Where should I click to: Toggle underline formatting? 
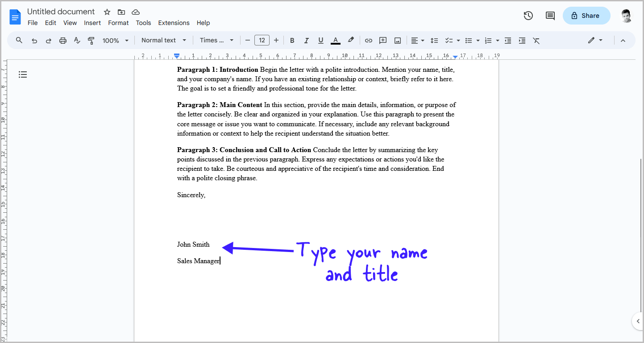[x=320, y=40]
